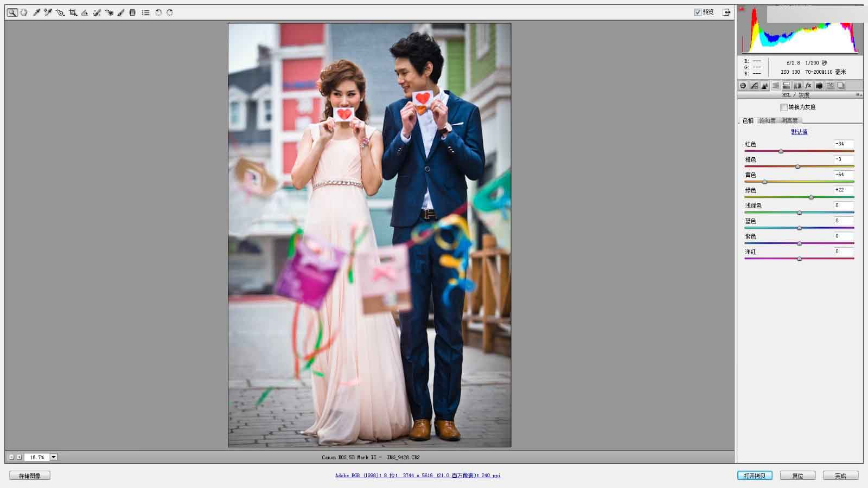Toggle full screen mode icon
The image size is (868, 488).
pos(726,12)
